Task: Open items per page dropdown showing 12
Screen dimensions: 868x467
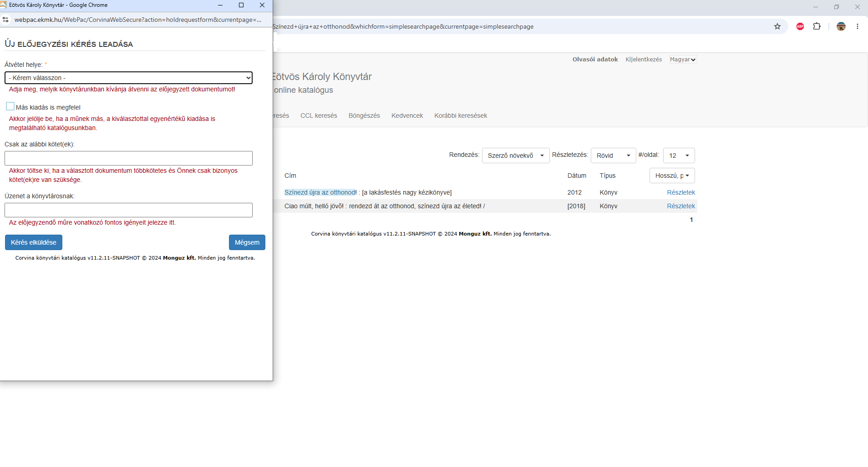Action: click(679, 156)
